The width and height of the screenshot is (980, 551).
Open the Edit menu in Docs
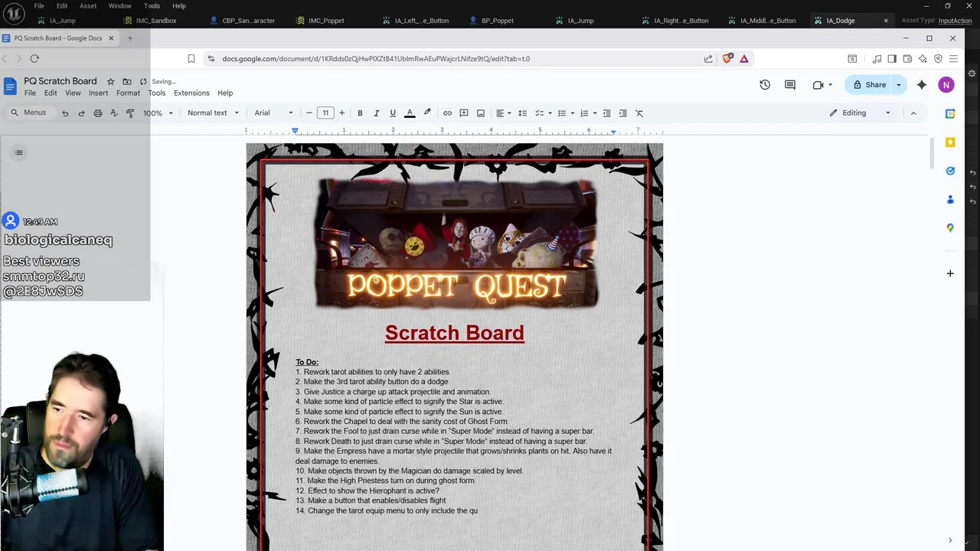click(x=51, y=93)
